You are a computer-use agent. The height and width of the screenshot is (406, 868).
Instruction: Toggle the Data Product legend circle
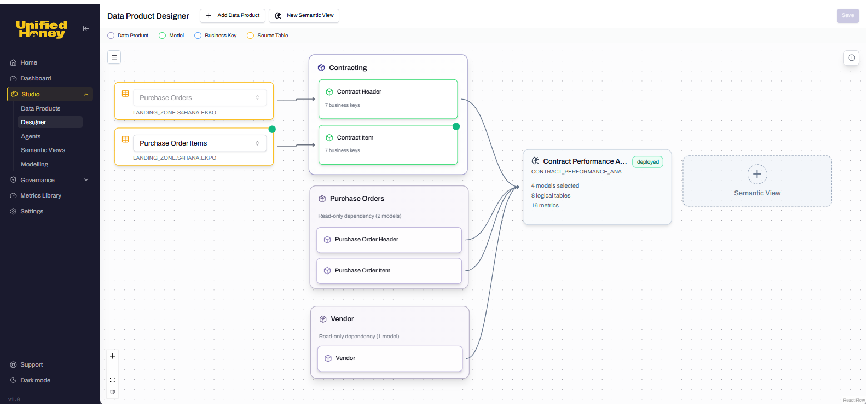(x=111, y=36)
